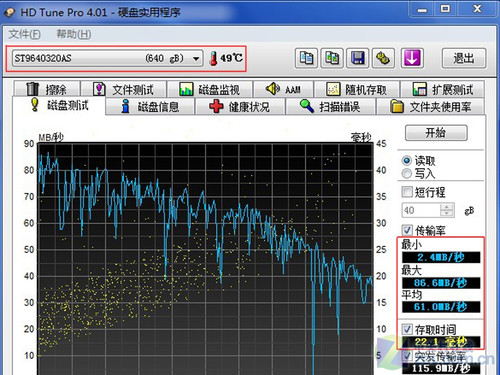
Task: Switch to the 随机存取 tab
Action: (x=357, y=89)
